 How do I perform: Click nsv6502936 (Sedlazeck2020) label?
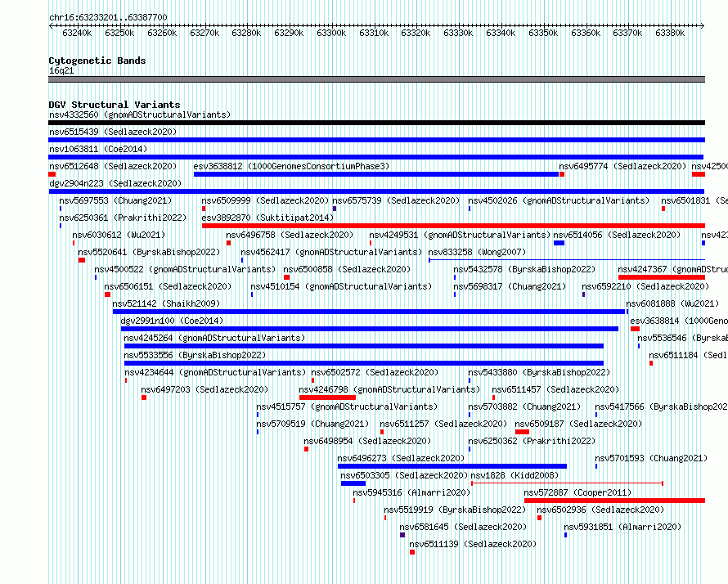click(600, 510)
